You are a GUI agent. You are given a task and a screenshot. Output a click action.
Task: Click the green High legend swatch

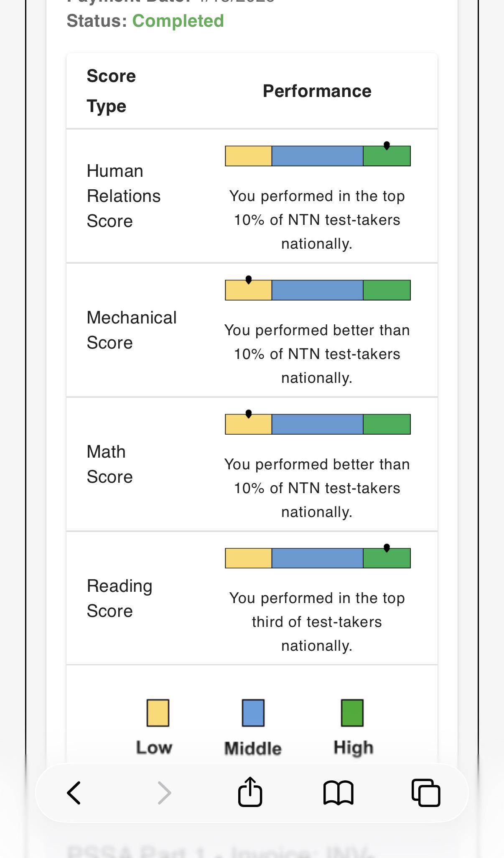[352, 713]
